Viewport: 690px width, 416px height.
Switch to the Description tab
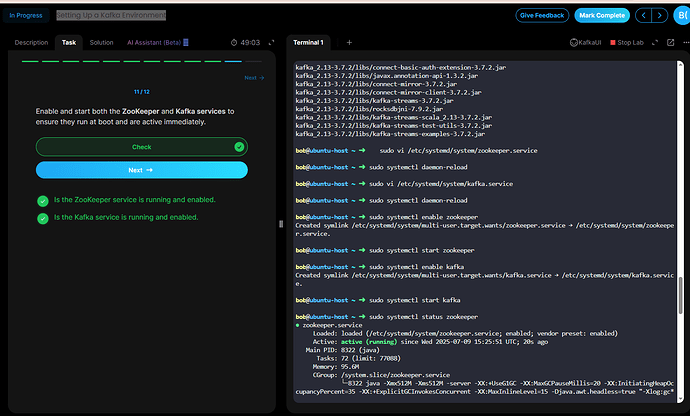click(31, 43)
